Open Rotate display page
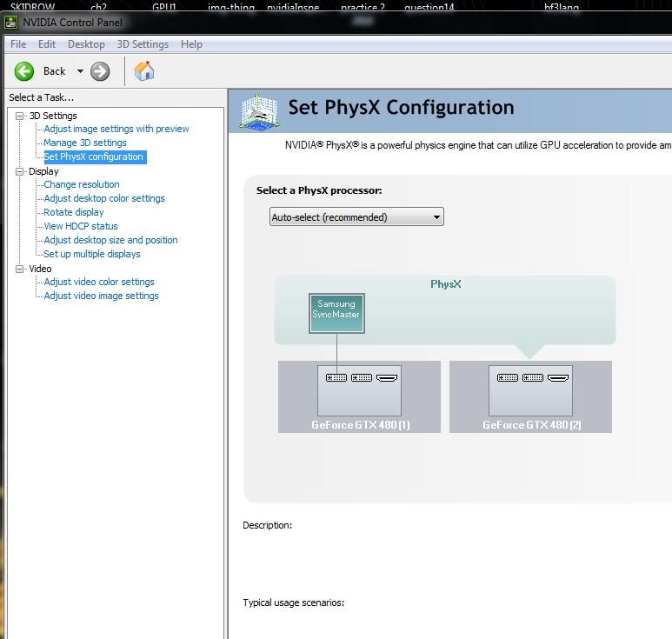The height and width of the screenshot is (639, 672). pyautogui.click(x=74, y=212)
